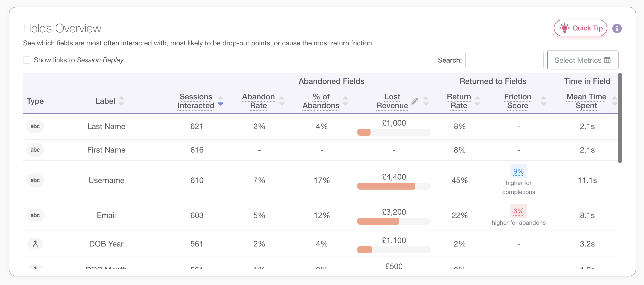Open the Select Metrics button
This screenshot has width=644, height=285.
(x=582, y=60)
